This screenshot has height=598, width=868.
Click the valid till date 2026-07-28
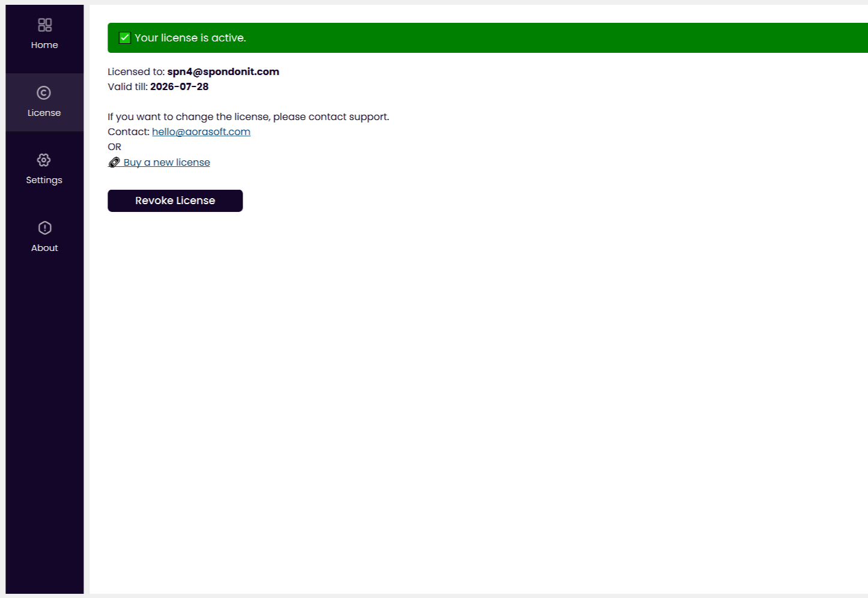click(x=179, y=86)
